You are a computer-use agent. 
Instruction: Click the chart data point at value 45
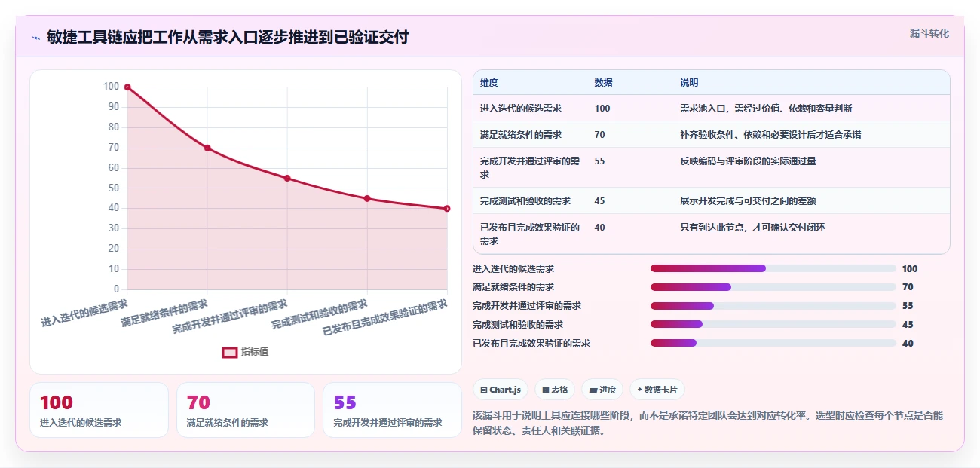click(367, 198)
